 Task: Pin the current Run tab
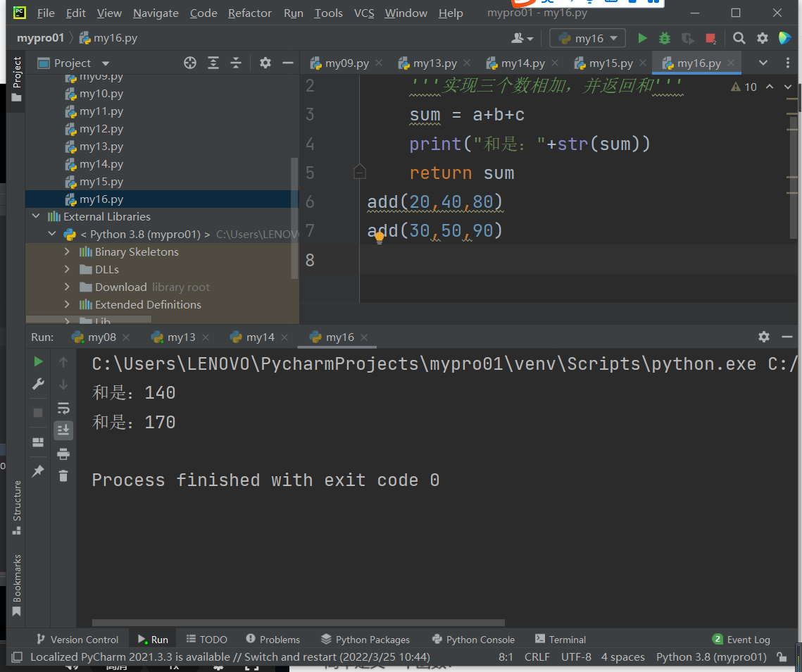(38, 471)
